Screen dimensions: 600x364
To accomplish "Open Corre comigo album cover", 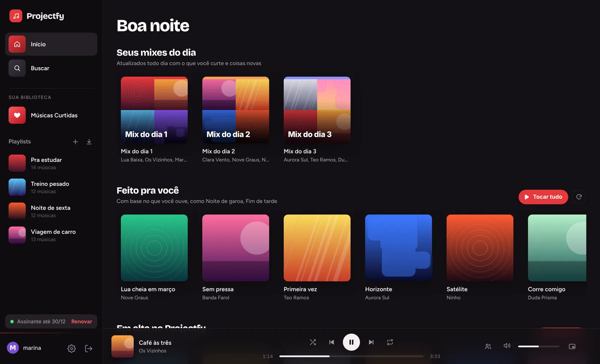I will [557, 248].
